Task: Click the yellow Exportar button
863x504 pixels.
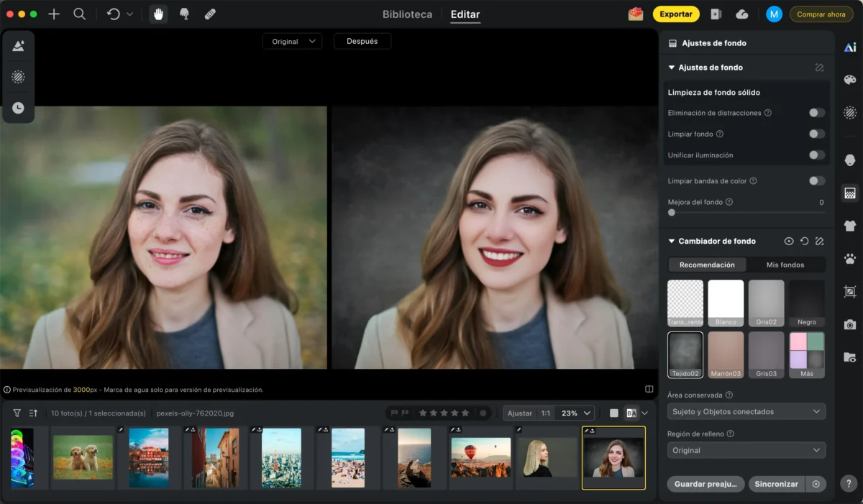Action: (x=676, y=14)
